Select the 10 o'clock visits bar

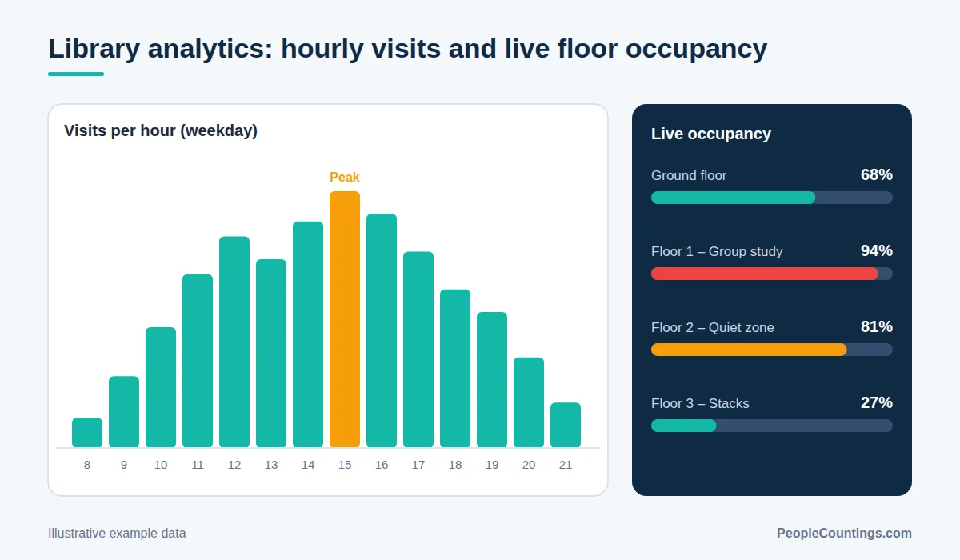coord(161,387)
